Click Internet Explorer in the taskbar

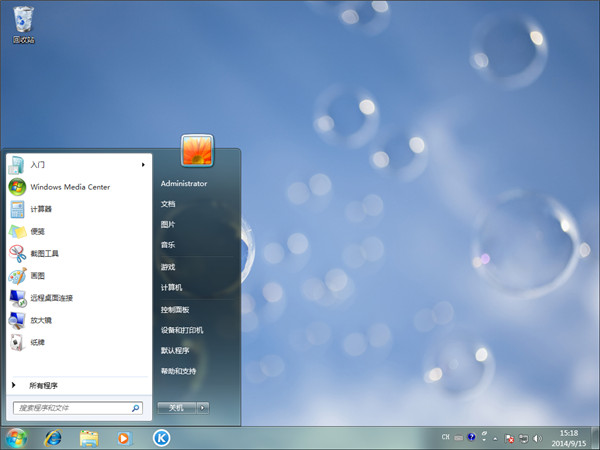(x=53, y=438)
